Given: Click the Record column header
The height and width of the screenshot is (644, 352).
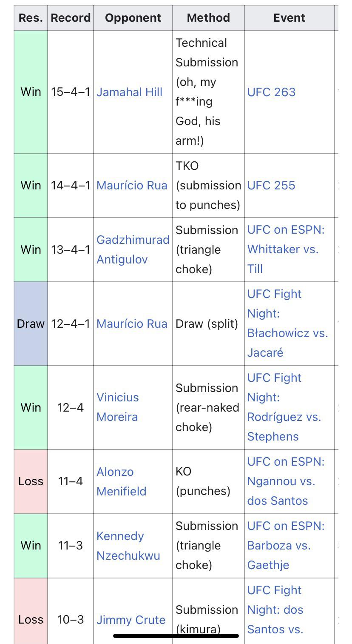Looking at the screenshot, I should pos(71,18).
